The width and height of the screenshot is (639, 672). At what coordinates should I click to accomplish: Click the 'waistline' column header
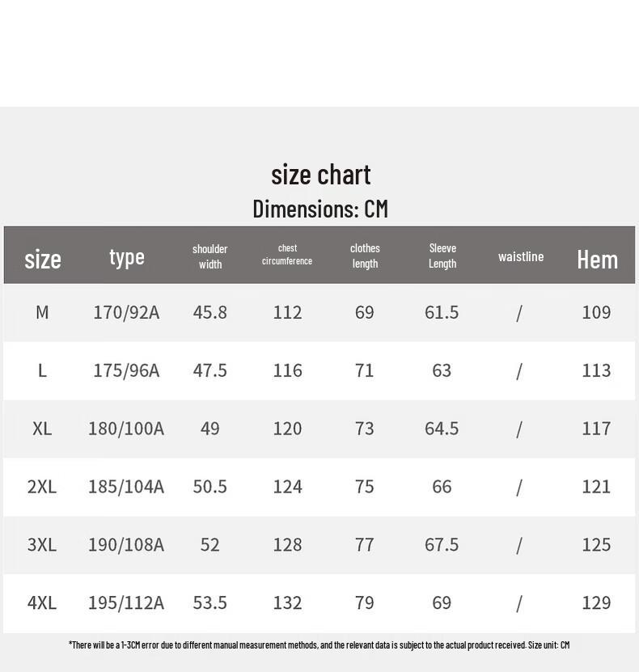coord(521,256)
